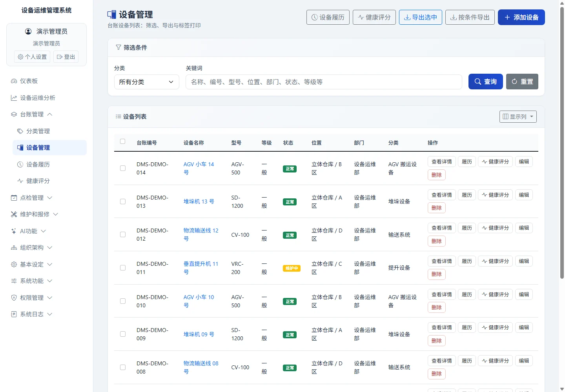Click the 导出选中 export button
The image size is (565, 392).
click(421, 17)
